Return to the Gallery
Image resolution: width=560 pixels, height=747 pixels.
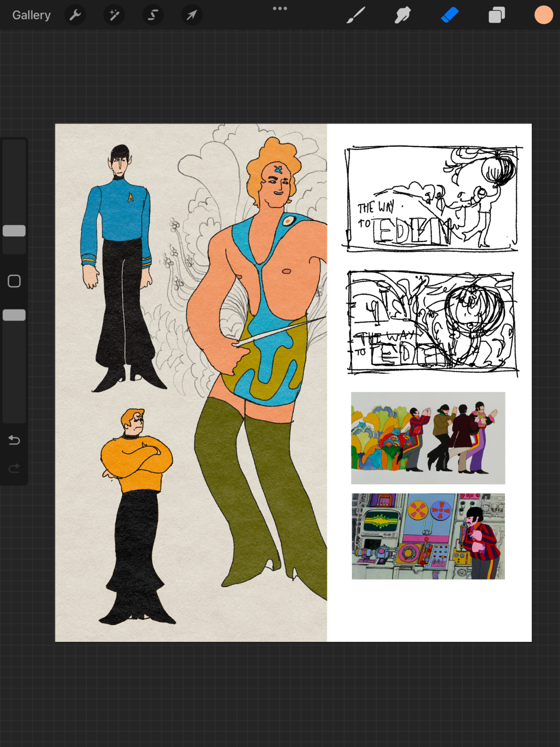point(31,15)
